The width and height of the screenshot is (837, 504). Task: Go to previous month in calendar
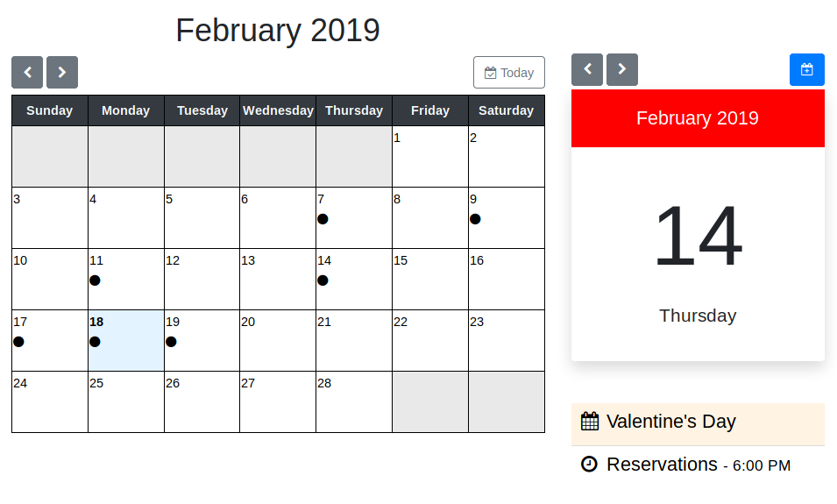(x=27, y=72)
